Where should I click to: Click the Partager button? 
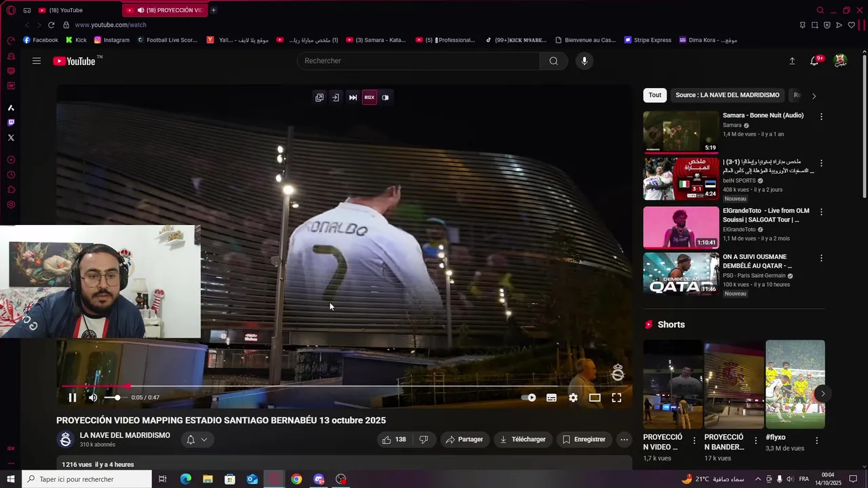465,440
